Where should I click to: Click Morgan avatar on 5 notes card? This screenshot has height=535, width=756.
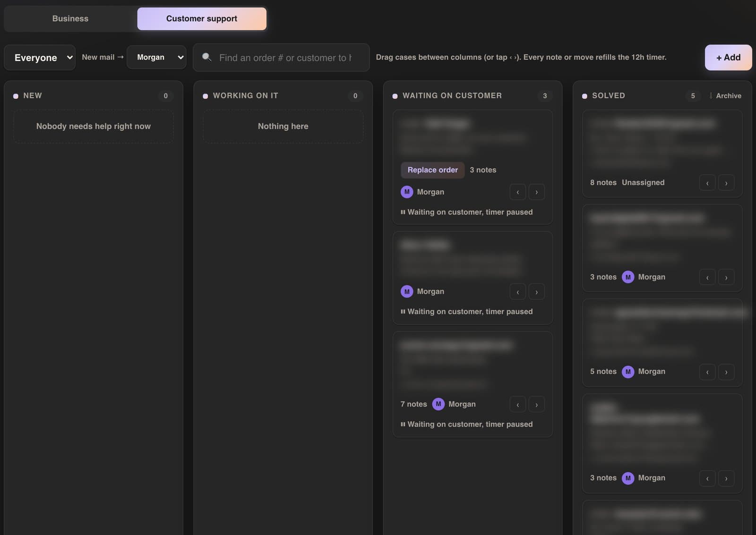(x=628, y=372)
